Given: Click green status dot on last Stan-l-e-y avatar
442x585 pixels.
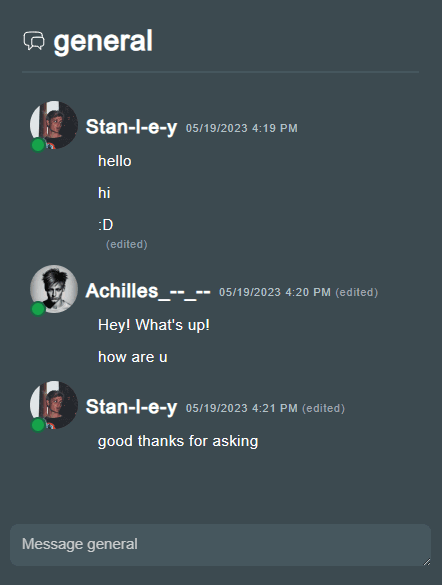Looking at the screenshot, I should click(38, 425).
